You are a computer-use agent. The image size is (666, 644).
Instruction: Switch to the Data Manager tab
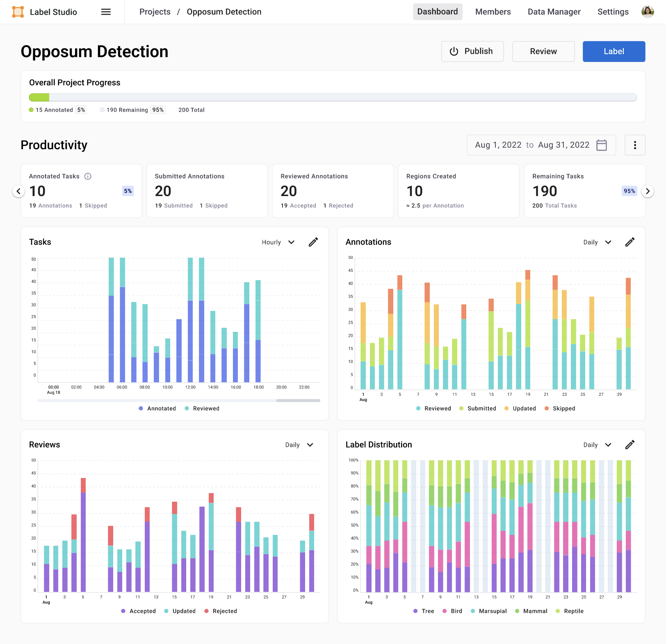(554, 12)
